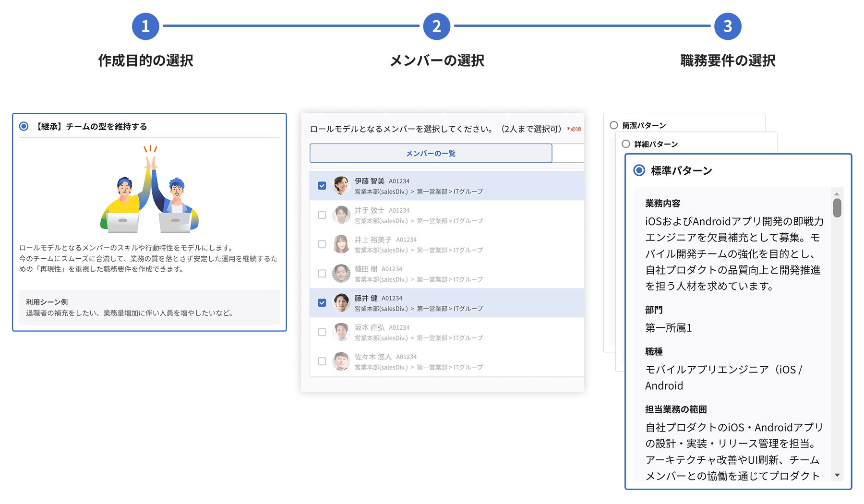Click the department path under 藤井 健
This screenshot has height=504, width=864.
coord(419,309)
